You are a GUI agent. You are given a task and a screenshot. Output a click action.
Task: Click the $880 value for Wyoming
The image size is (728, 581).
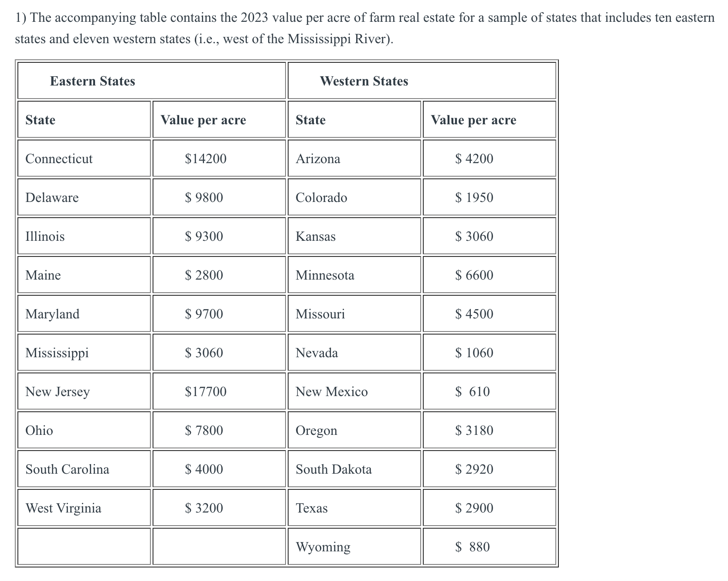tap(490, 547)
